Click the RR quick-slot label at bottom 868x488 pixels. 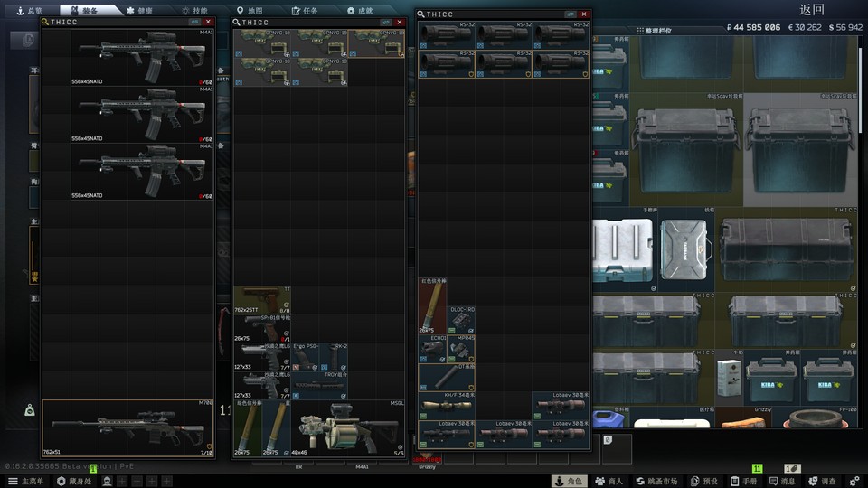[x=298, y=467]
